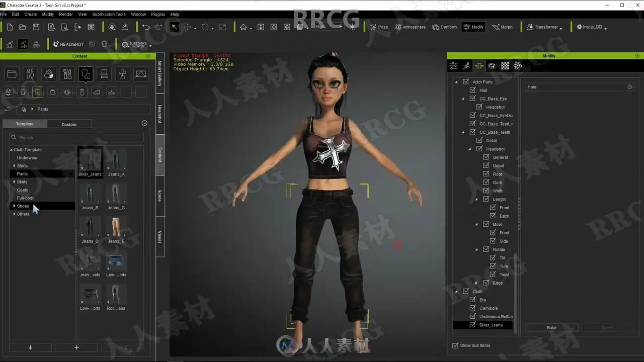Viewport: 644px width, 362px height.
Task: Create a new project from the toolbar
Action: pyautogui.click(x=10, y=27)
